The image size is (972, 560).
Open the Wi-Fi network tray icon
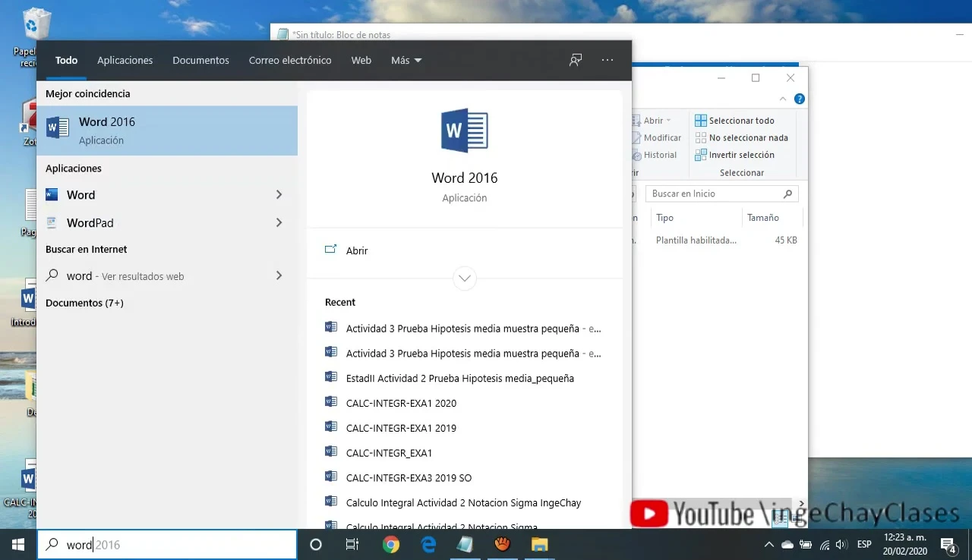[824, 545]
